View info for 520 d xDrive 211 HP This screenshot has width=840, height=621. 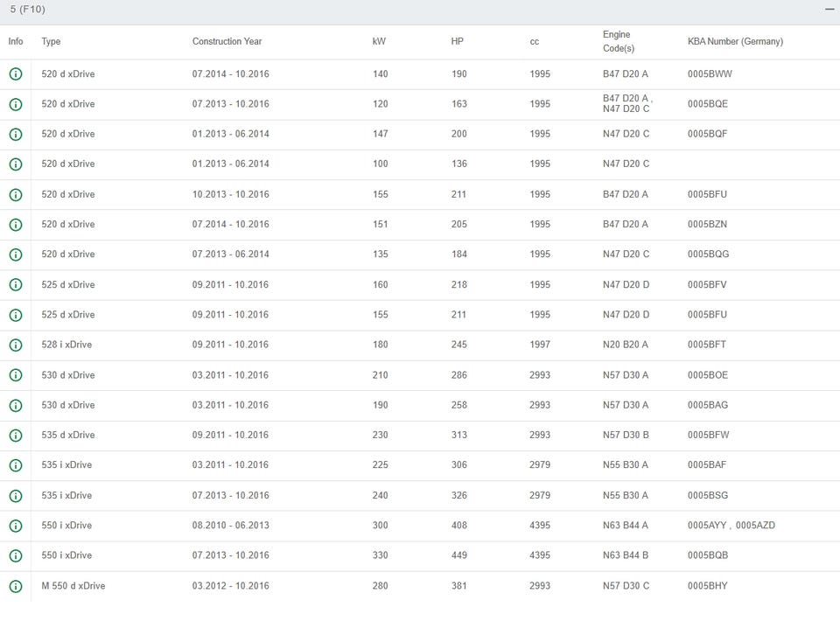(16, 194)
